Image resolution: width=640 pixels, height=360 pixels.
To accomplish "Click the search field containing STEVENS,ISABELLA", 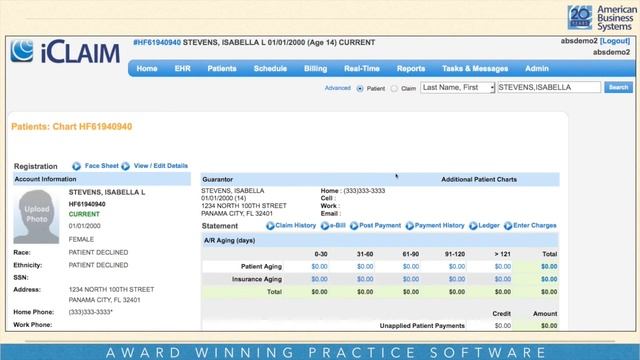I will [x=549, y=87].
